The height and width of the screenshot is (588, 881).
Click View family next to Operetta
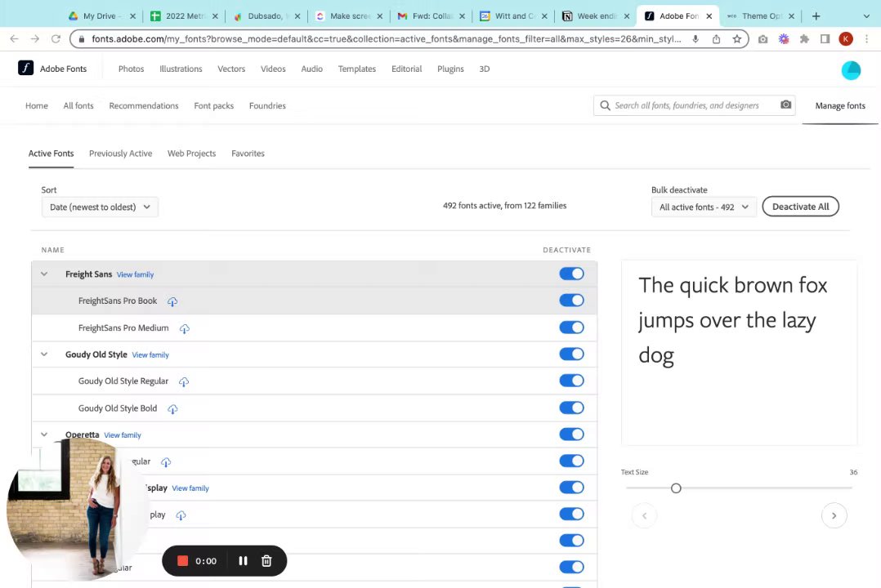point(123,435)
